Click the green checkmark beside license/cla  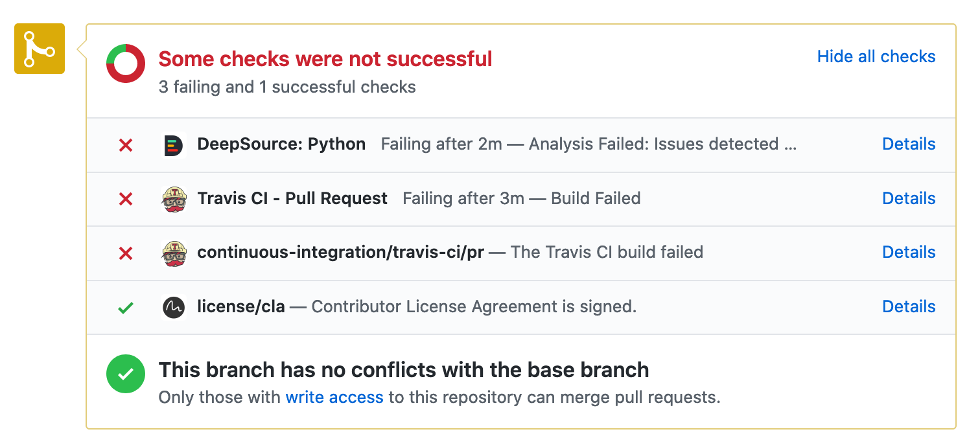tap(126, 308)
